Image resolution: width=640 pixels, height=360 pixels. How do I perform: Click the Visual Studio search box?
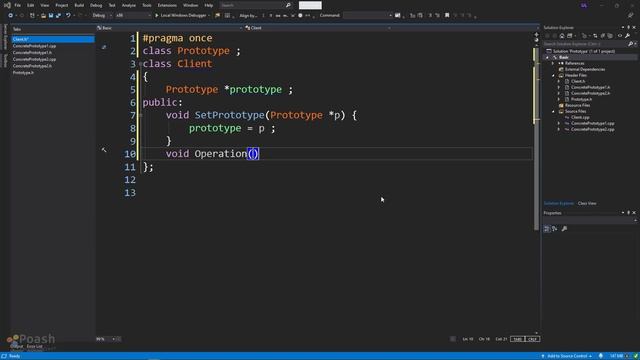click(x=256, y=5)
